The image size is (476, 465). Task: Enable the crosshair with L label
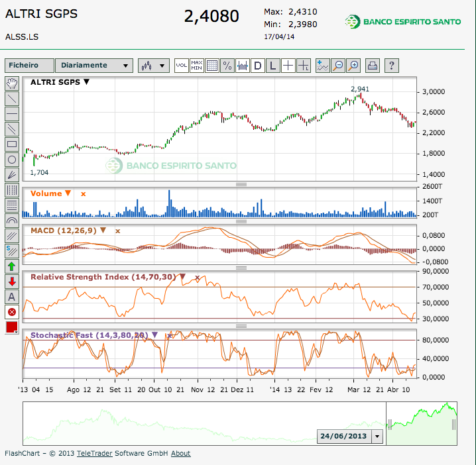click(303, 66)
